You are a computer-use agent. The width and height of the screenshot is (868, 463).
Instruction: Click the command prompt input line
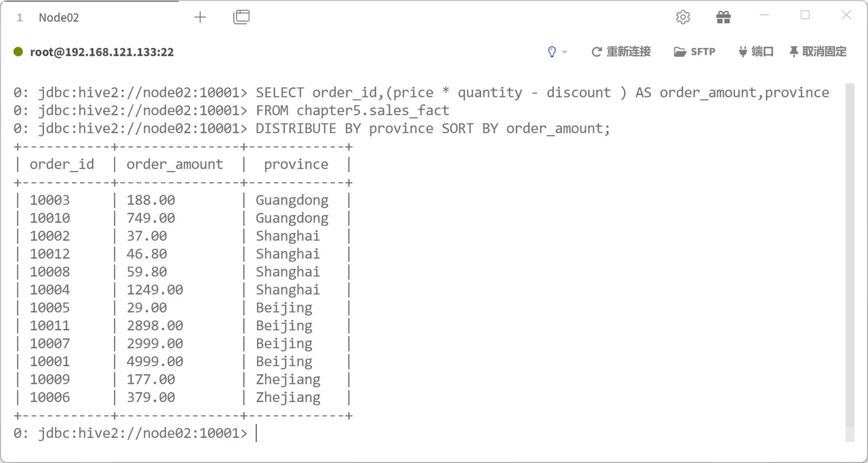[427, 433]
